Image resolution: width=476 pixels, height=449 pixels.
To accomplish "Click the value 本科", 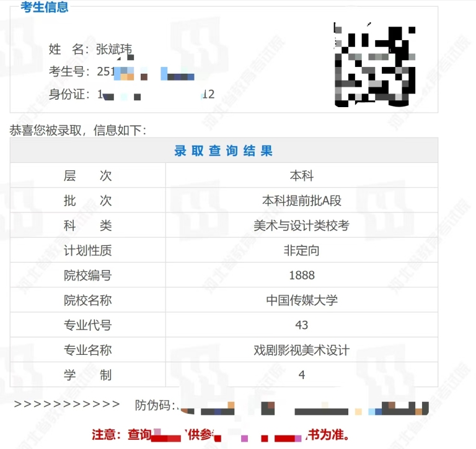I will pos(301,176).
